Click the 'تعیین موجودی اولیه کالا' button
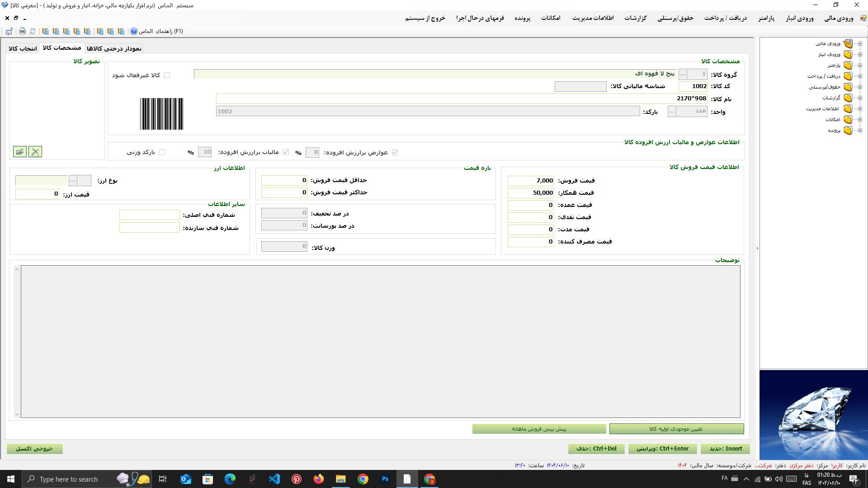Image resolution: width=868 pixels, height=488 pixels. pyautogui.click(x=676, y=429)
